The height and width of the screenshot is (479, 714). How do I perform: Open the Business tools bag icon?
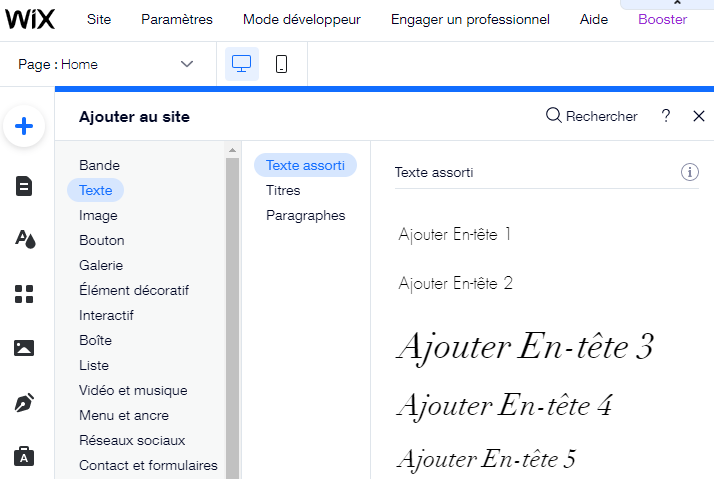(x=24, y=457)
